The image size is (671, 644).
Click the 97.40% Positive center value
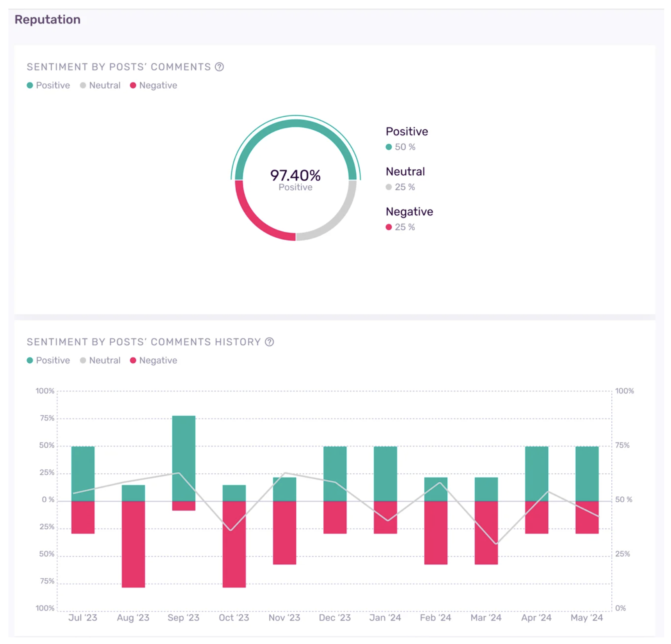click(x=295, y=179)
